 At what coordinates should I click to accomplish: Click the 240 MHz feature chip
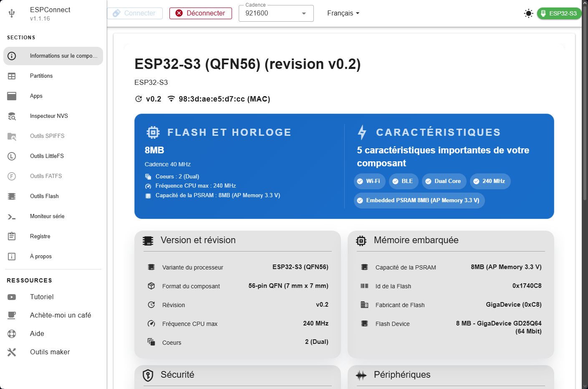[x=490, y=181]
